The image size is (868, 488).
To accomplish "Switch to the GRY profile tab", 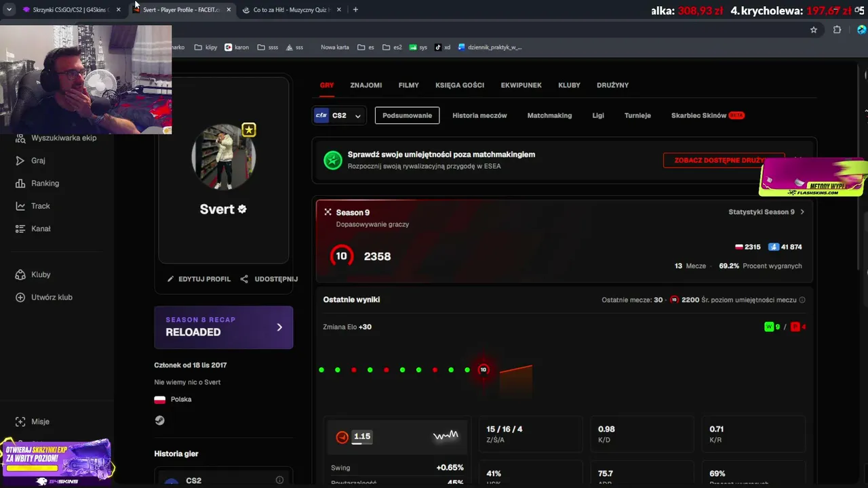I will coord(327,85).
